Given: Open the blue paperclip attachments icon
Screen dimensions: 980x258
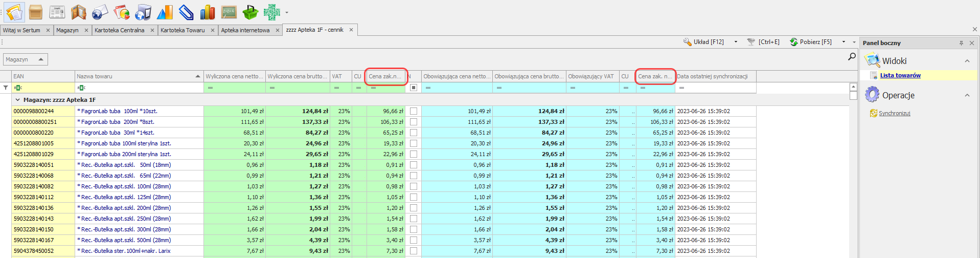Looking at the screenshot, I should coord(186,12).
